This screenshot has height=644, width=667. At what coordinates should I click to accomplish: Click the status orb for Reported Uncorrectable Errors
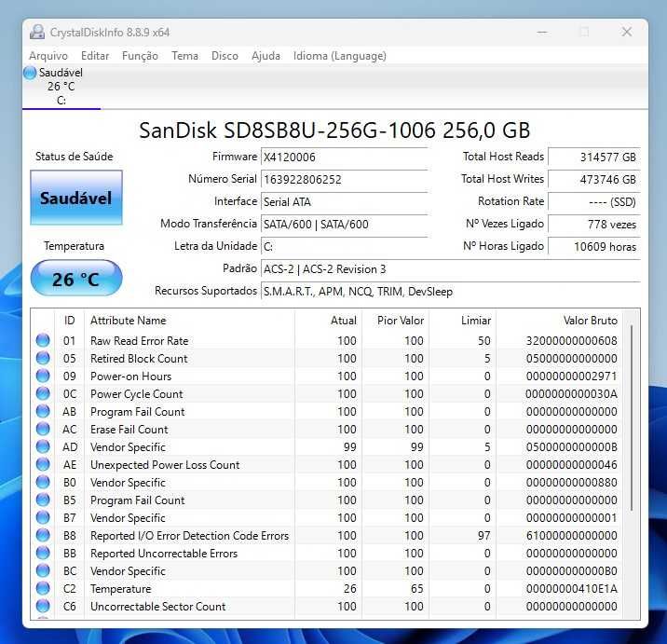click(43, 553)
